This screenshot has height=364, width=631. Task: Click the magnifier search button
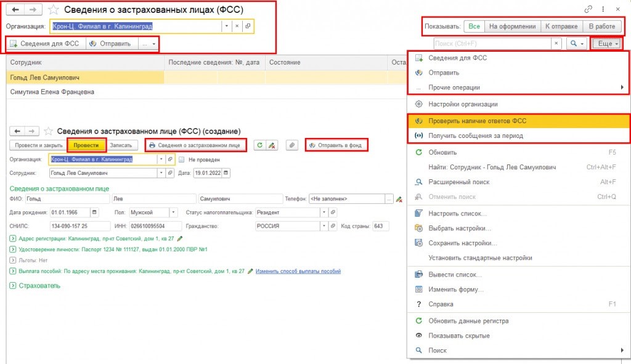577,44
